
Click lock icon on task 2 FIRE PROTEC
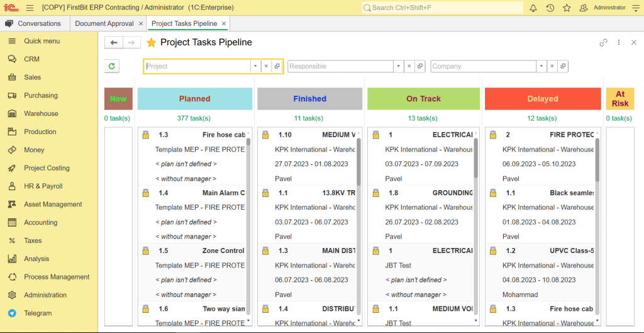pyautogui.click(x=493, y=135)
